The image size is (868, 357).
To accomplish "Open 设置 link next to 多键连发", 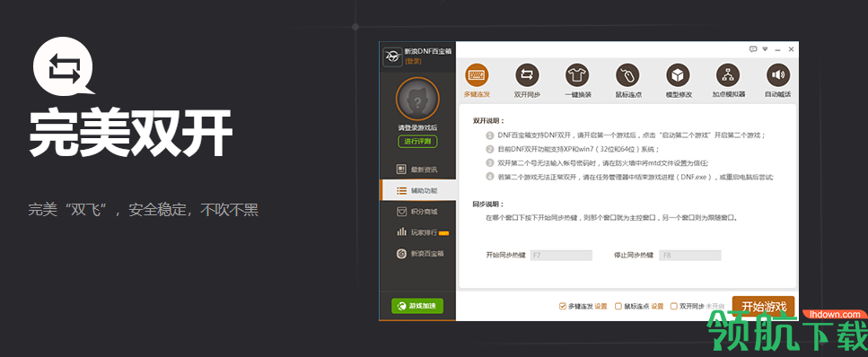I will point(601,306).
